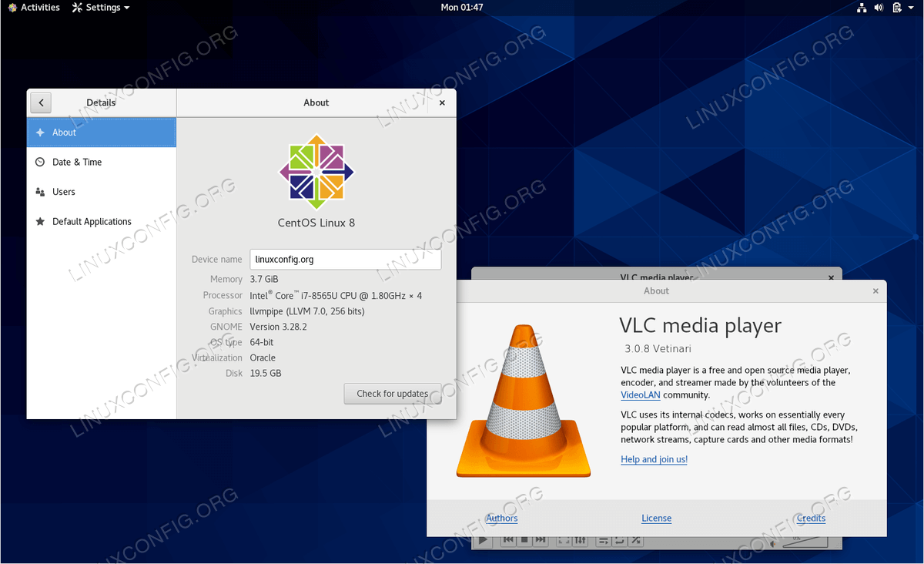
Task: Stop playback in the VLC player window
Action: click(524, 541)
